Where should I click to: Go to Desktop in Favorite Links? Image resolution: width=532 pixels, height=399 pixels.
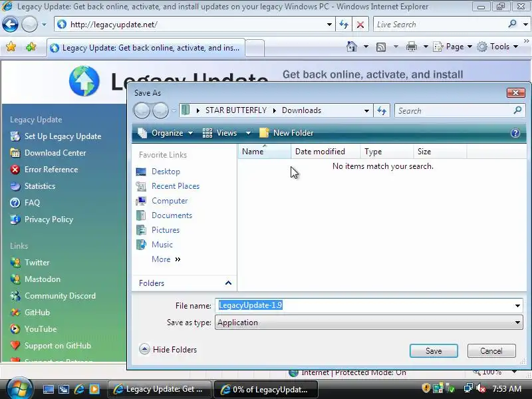pyautogui.click(x=166, y=172)
